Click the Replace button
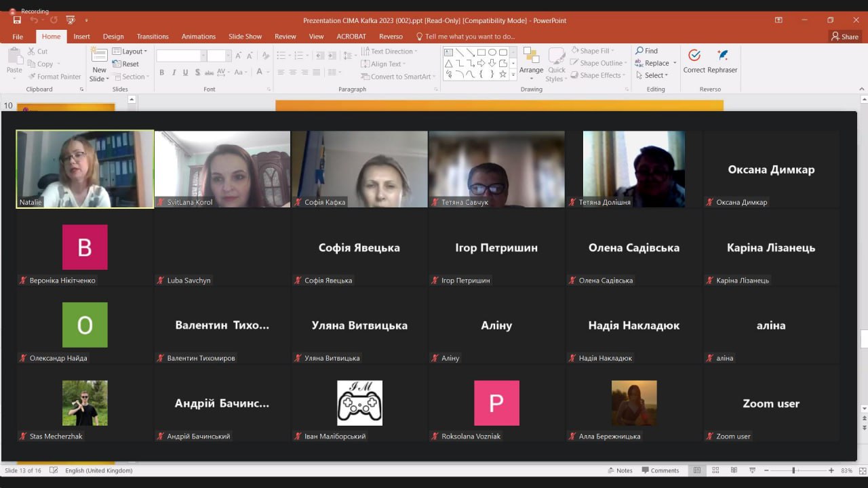The image size is (868, 488). pos(652,63)
